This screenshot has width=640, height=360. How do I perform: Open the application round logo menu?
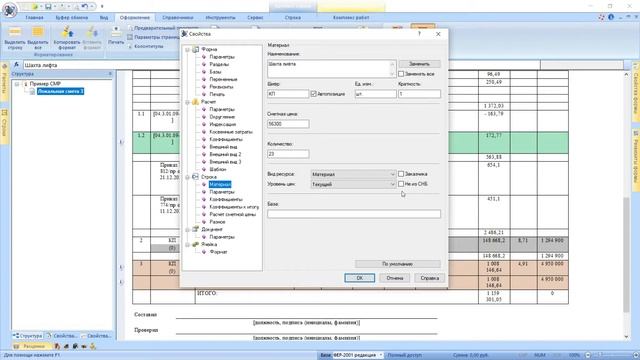[9, 9]
